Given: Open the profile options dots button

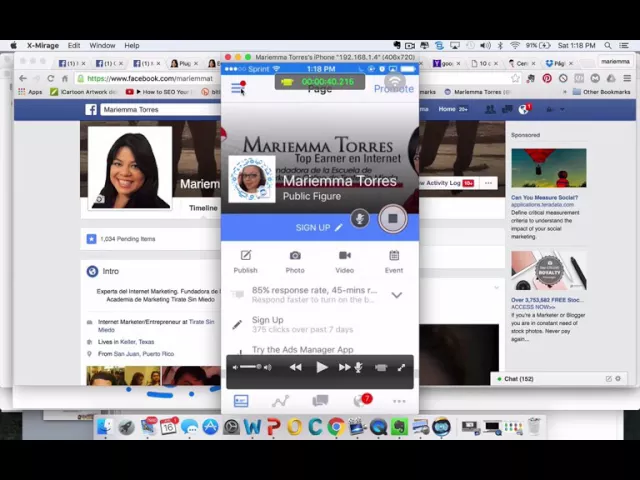Looking at the screenshot, I should tap(488, 183).
